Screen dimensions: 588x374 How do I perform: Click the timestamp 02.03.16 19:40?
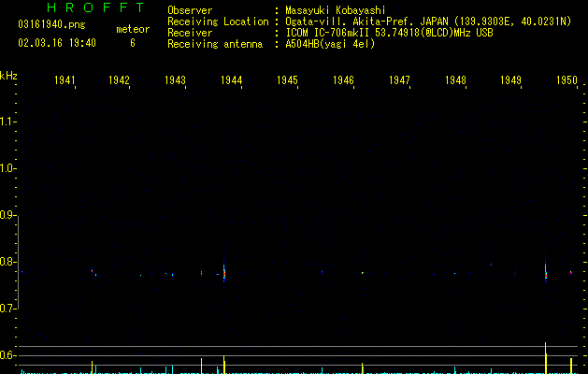click(x=57, y=43)
